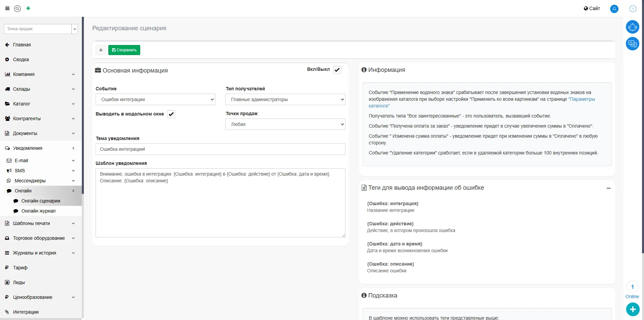The image size is (644, 320).
Task: Open Онлайн журнал in sidebar
Action: 38,211
